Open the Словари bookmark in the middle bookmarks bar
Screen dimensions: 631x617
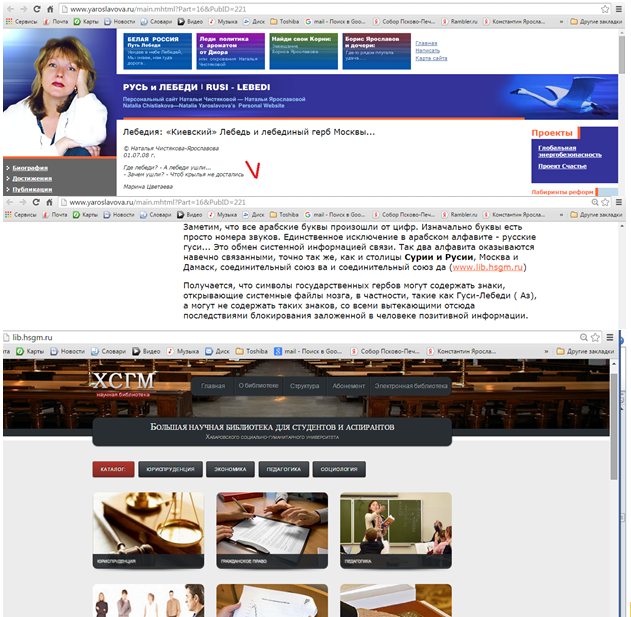(156, 215)
